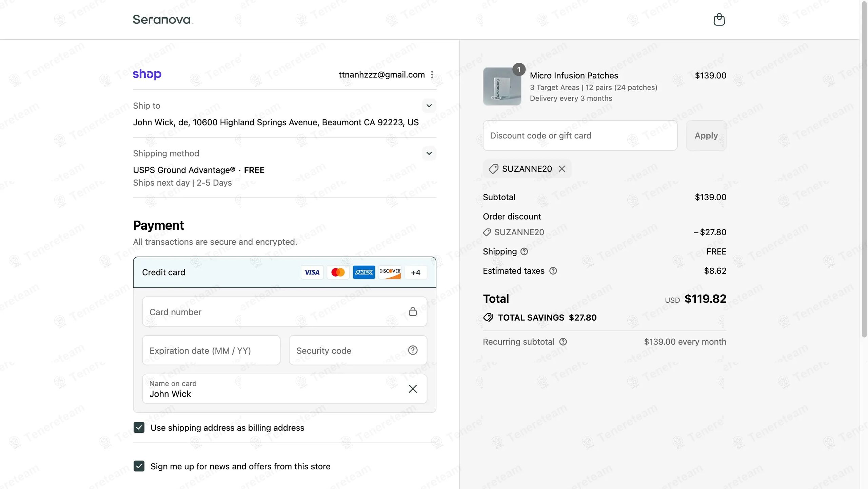868x489 pixels.
Task: Click the Visa card icon
Action: click(x=312, y=272)
